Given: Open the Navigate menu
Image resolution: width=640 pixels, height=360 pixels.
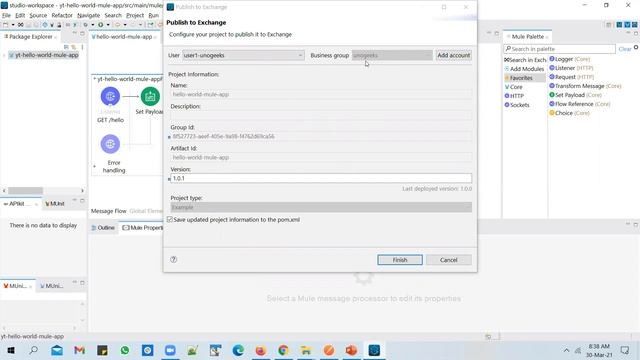Looking at the screenshot, I should pyautogui.click(x=89, y=15).
